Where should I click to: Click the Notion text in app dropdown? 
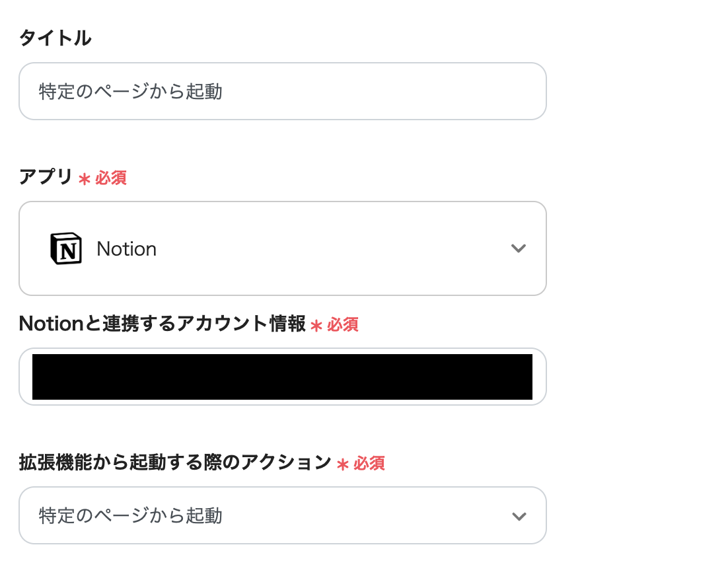point(126,249)
